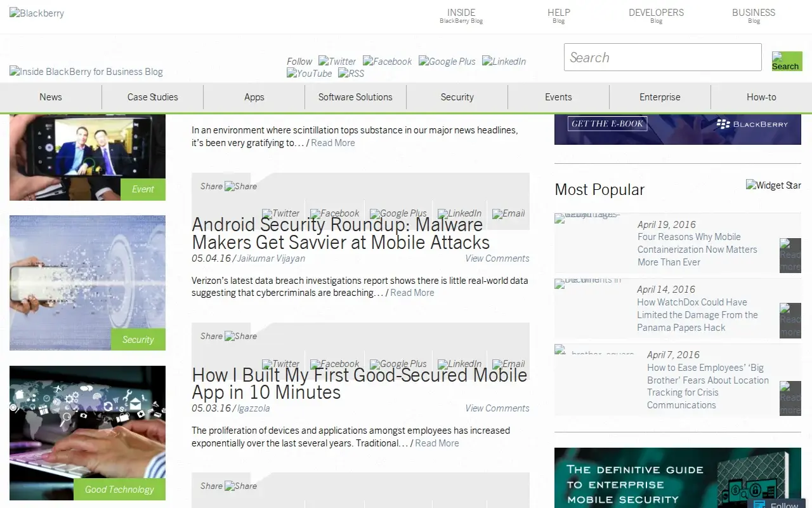
Task: Open the HELP Blog top link
Action: coord(558,16)
